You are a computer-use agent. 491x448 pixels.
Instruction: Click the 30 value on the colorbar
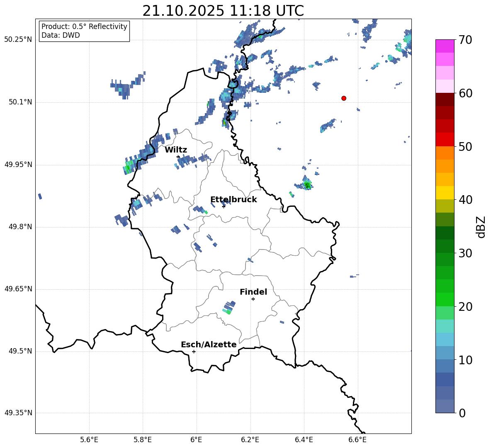tap(465, 253)
